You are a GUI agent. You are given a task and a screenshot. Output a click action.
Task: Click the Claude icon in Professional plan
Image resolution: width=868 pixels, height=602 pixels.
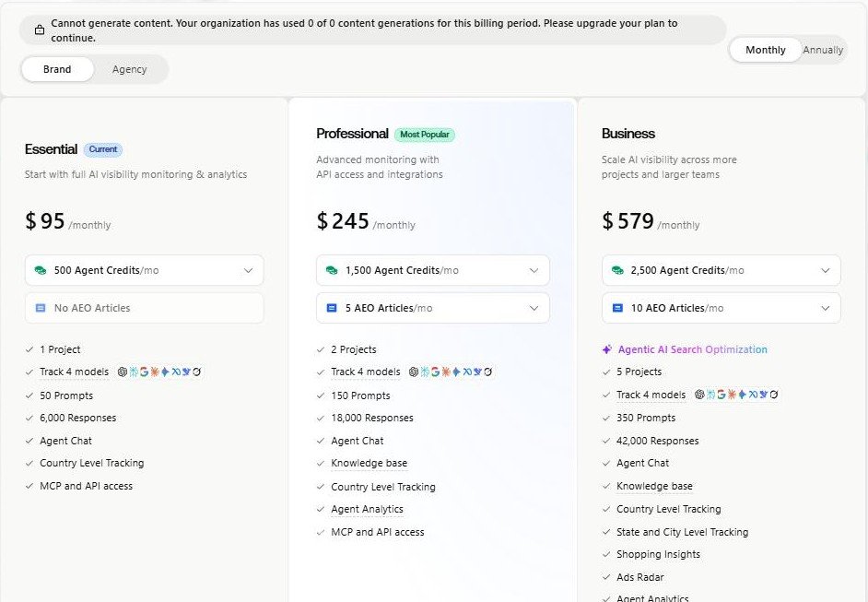[446, 372]
